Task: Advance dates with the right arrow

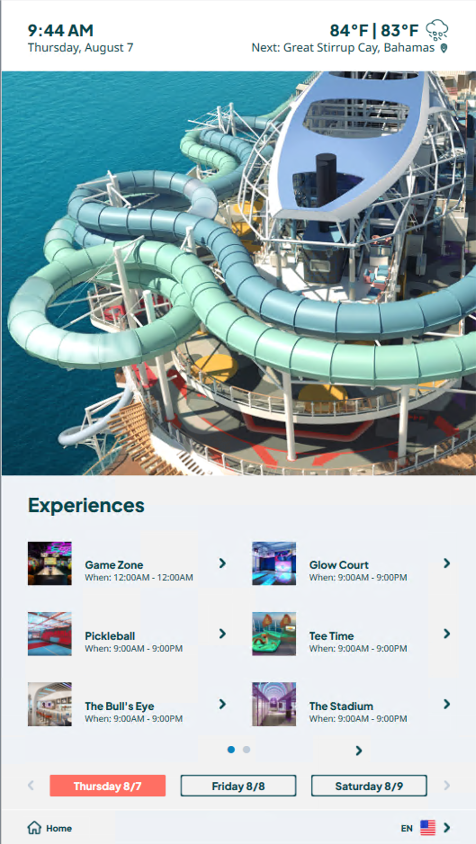Action: click(x=446, y=785)
